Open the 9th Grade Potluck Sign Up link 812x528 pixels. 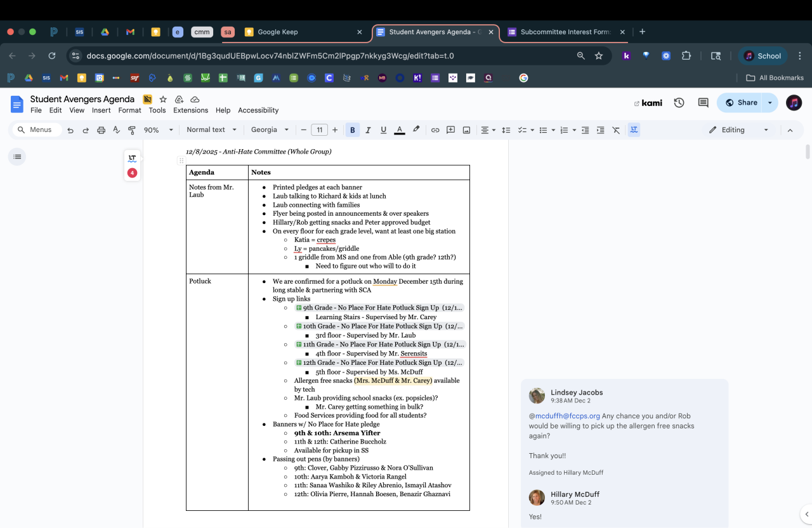pyautogui.click(x=379, y=308)
